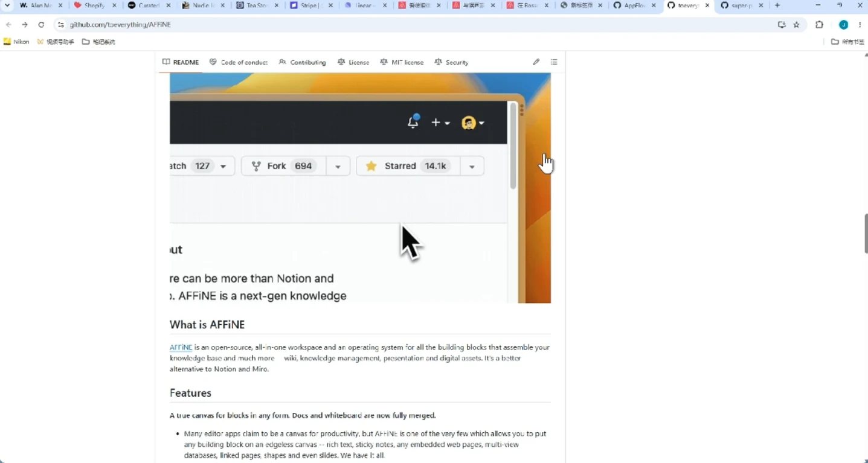Screen dimensions: 868x463
Task: Open the bookmark folder next to Nikon bookmarks
Action: (x=98, y=42)
